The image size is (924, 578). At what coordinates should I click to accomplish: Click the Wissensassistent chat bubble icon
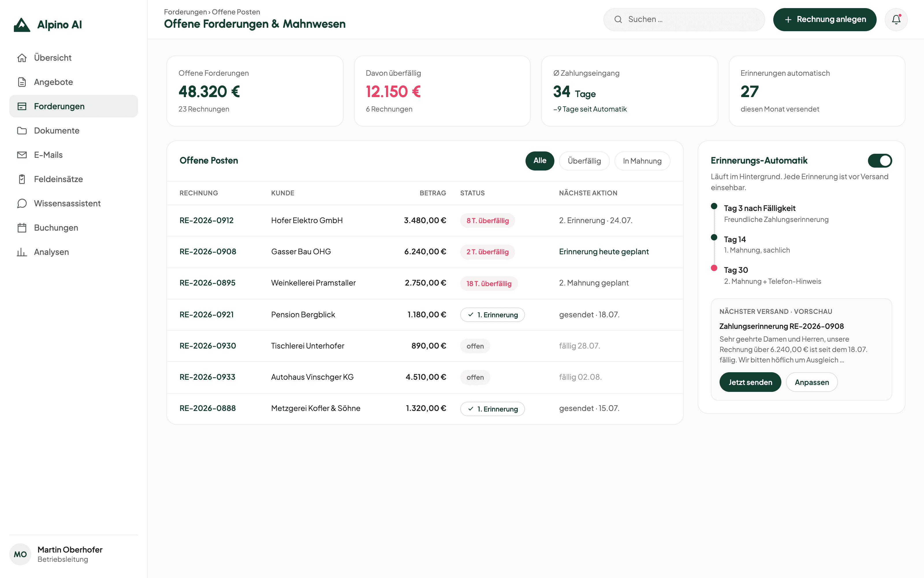[22, 203]
